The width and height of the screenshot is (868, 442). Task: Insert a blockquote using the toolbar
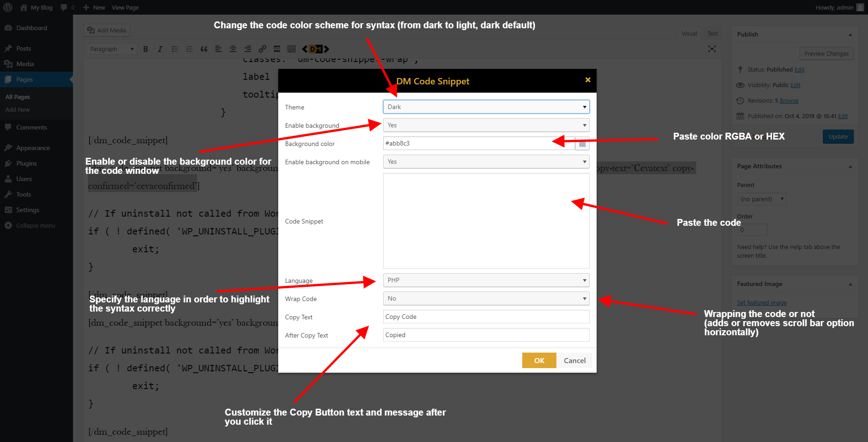tap(204, 49)
